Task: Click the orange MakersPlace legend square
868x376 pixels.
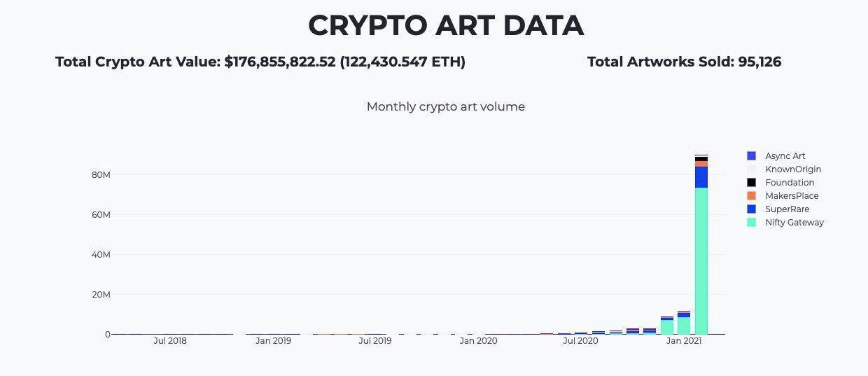Action: [x=752, y=195]
